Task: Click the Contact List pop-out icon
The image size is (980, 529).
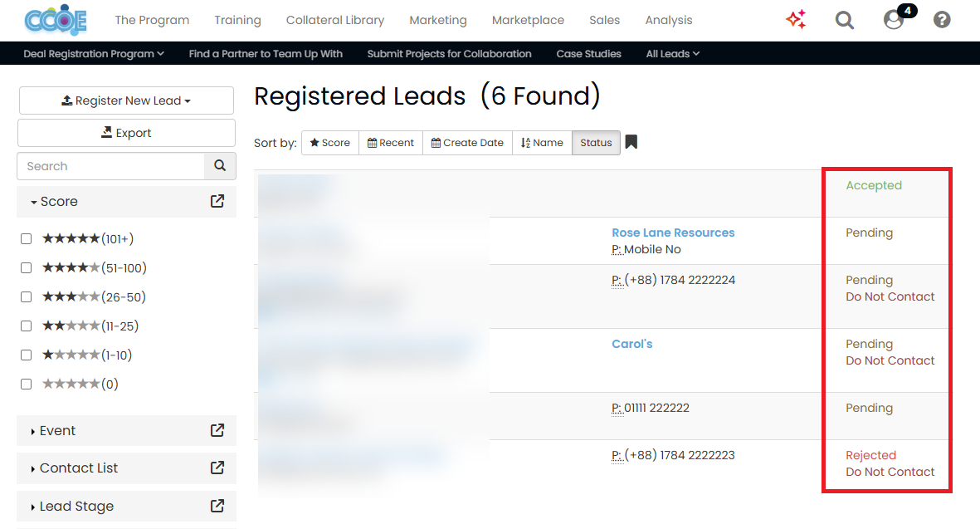Action: [x=217, y=468]
